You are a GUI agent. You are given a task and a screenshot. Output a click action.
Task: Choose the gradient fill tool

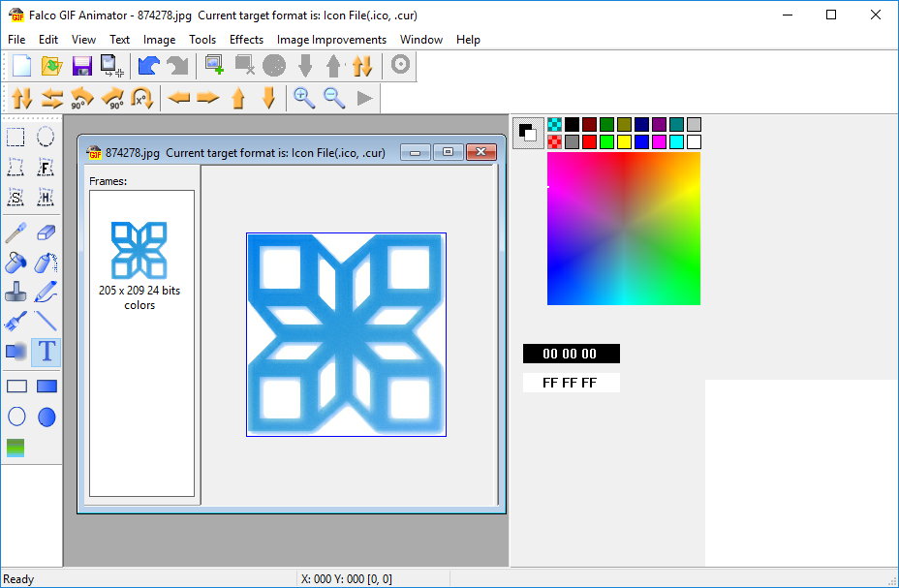15,448
